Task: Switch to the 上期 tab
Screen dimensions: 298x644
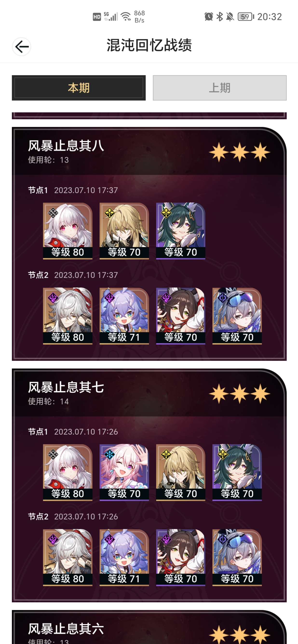Action: click(220, 88)
